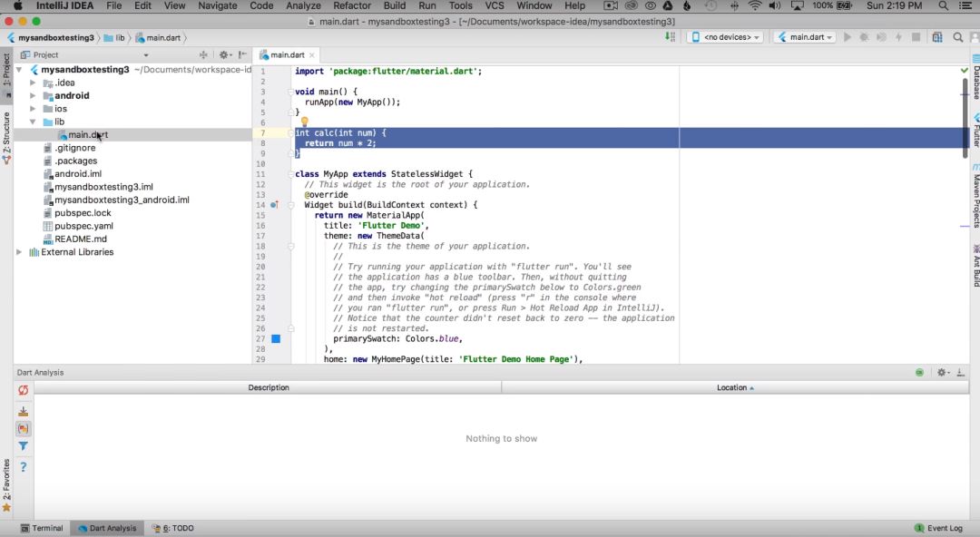Image resolution: width=980 pixels, height=537 pixels.
Task: Open the Event Log
Action: (x=939, y=528)
